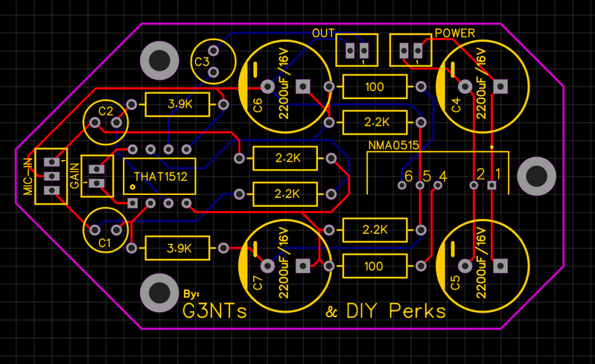Click the upper 3.9K resistor
This screenshot has height=364, width=595.
pos(179,105)
